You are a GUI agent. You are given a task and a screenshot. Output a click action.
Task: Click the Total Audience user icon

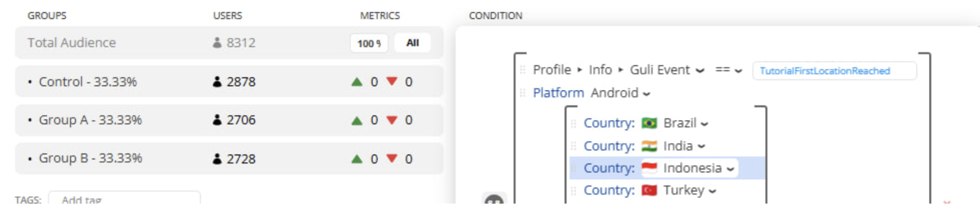click(217, 42)
